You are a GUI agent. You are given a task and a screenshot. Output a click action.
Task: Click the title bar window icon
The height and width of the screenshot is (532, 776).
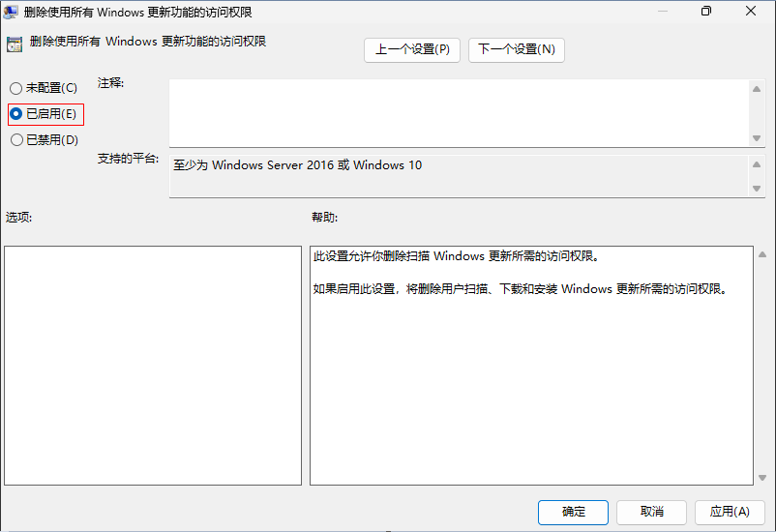click(x=11, y=12)
